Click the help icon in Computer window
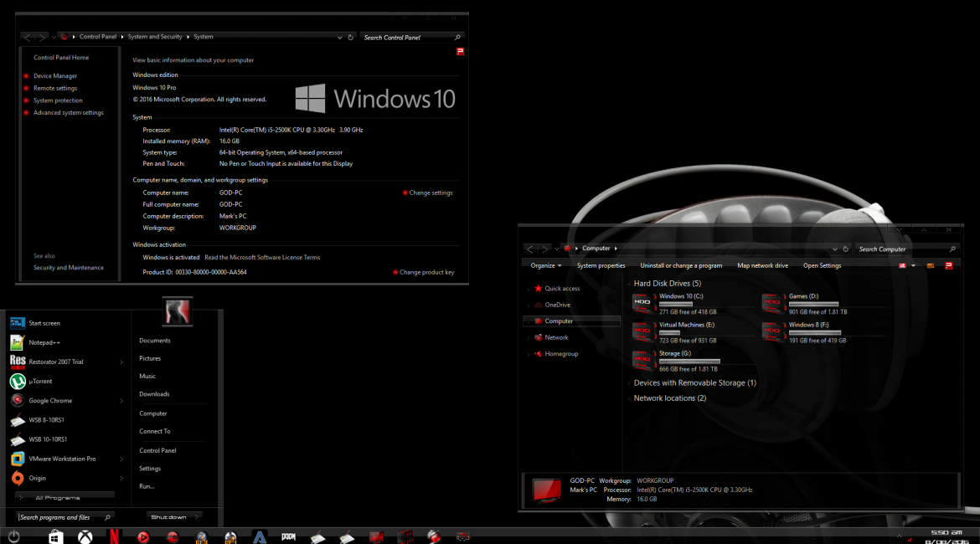The width and height of the screenshot is (980, 544). pos(949,265)
